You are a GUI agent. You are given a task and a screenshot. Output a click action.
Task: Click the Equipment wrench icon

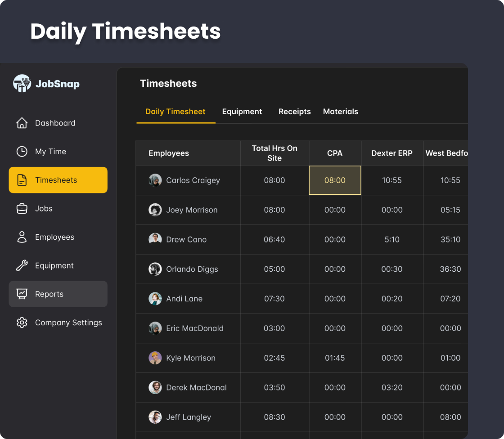coord(22,265)
